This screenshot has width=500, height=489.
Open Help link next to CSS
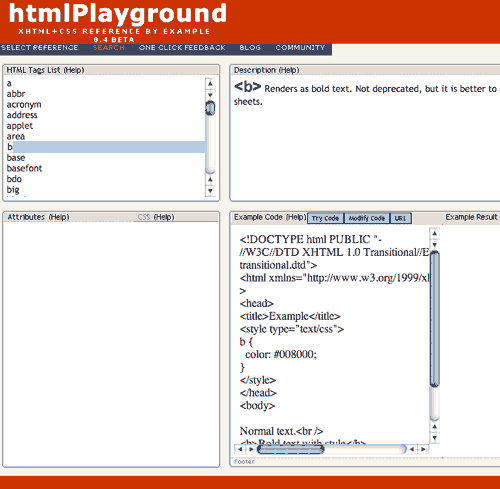coord(164,217)
